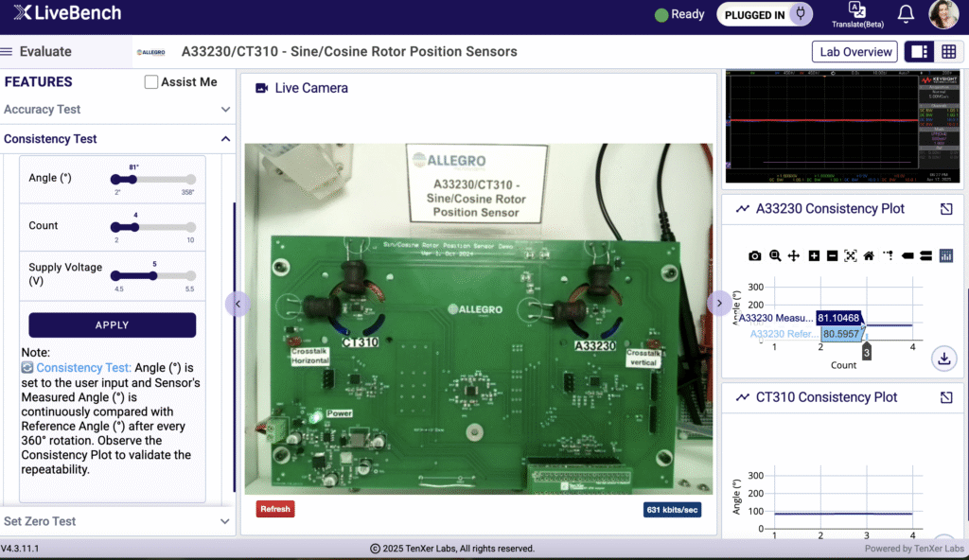Open Lab Overview
Viewport: 969px width, 560px height.
point(854,52)
